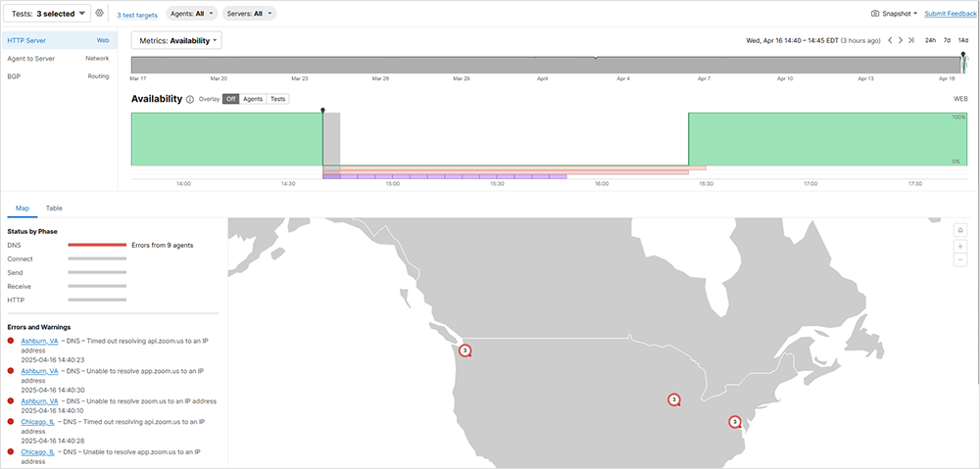Open the Metrics Availability dropdown
This screenshot has width=980, height=469.
(176, 40)
